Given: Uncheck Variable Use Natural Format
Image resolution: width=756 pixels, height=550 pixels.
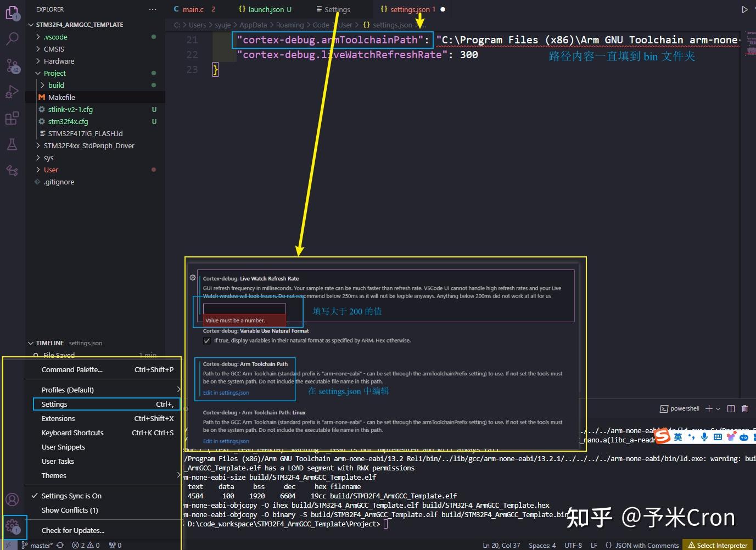Looking at the screenshot, I should 207,340.
